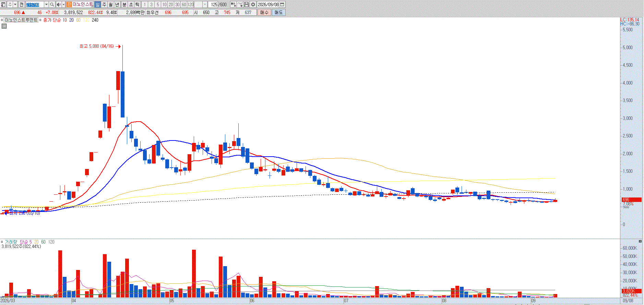Click the small square marker before 거래량
Screen dimensions: 644x305
tap(2, 242)
